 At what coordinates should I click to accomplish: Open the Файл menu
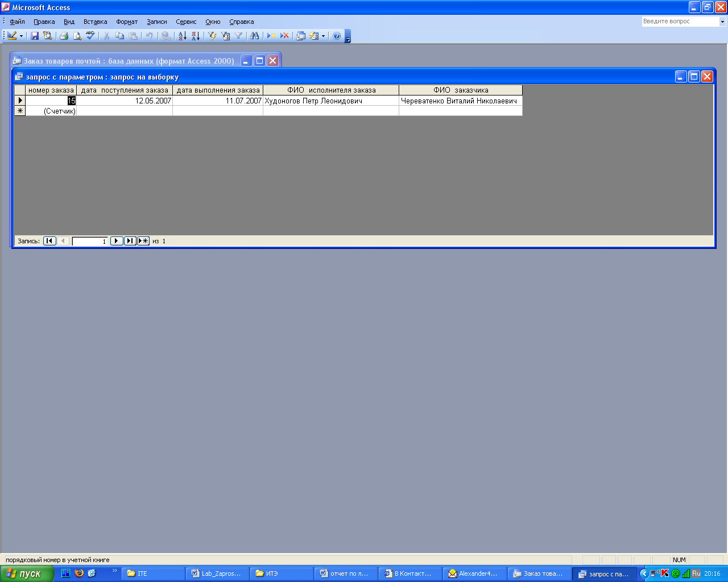click(17, 22)
